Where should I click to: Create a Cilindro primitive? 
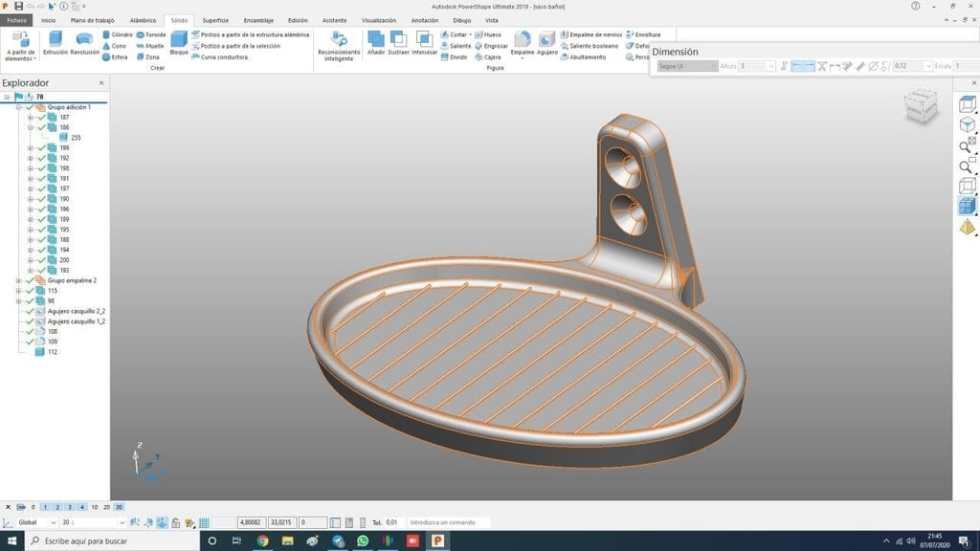click(x=118, y=35)
